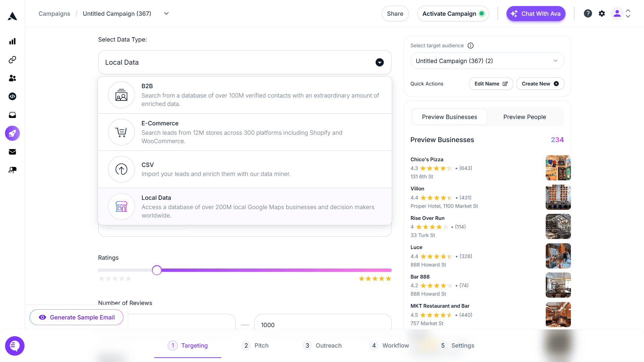Click the Generate Sample Email button
644x362 pixels.
tap(76, 317)
